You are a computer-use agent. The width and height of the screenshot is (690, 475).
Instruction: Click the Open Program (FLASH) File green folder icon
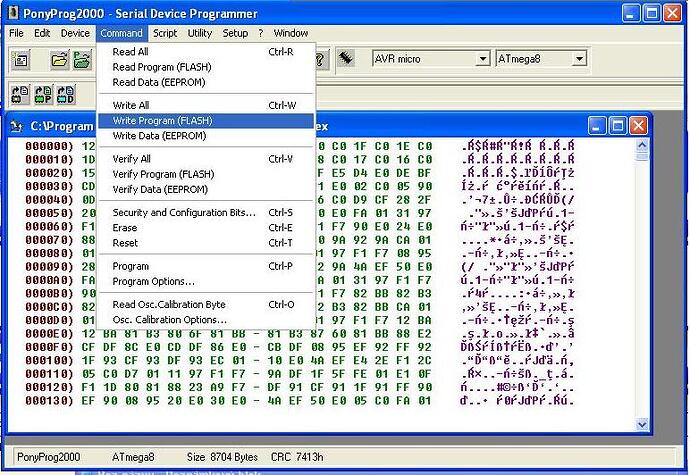tap(82, 59)
